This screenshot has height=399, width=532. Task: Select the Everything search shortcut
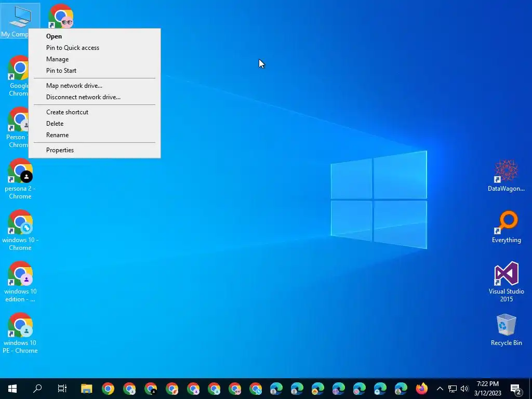click(x=506, y=228)
